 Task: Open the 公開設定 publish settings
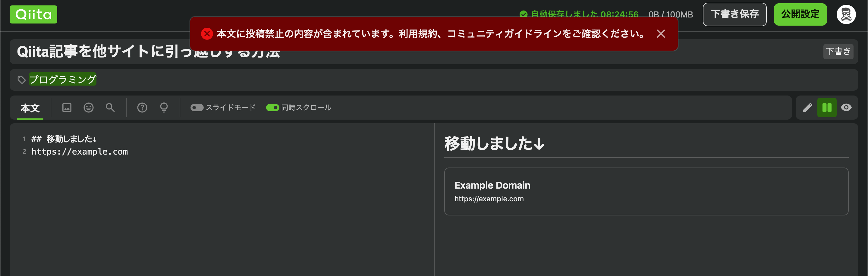click(800, 14)
